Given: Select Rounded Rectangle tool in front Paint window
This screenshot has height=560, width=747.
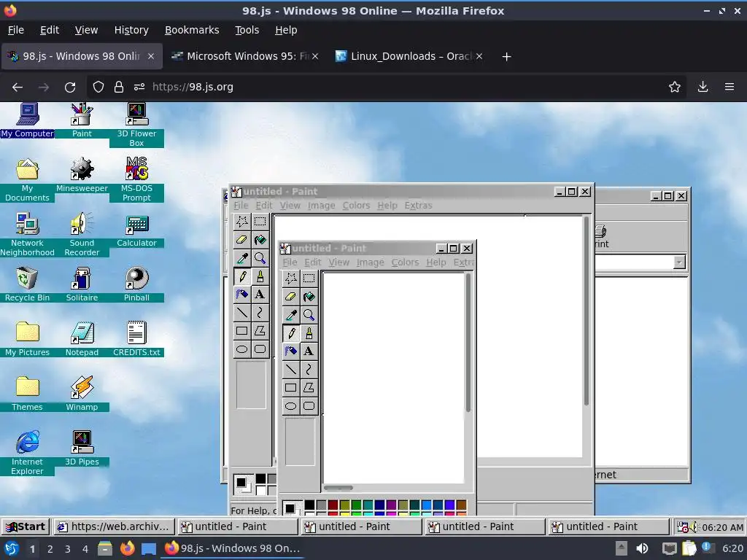Looking at the screenshot, I should [309, 405].
